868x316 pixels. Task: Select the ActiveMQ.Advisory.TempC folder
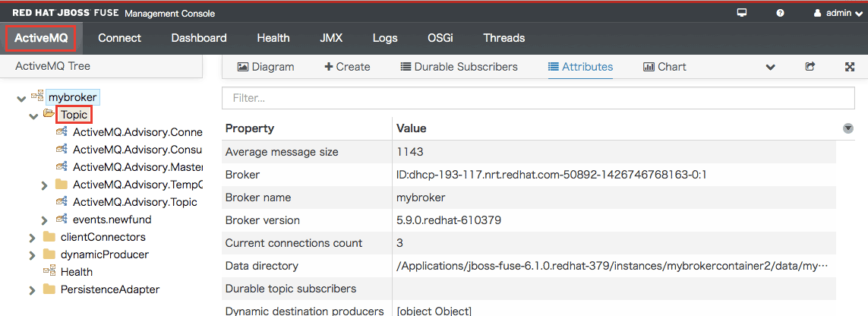click(x=138, y=185)
